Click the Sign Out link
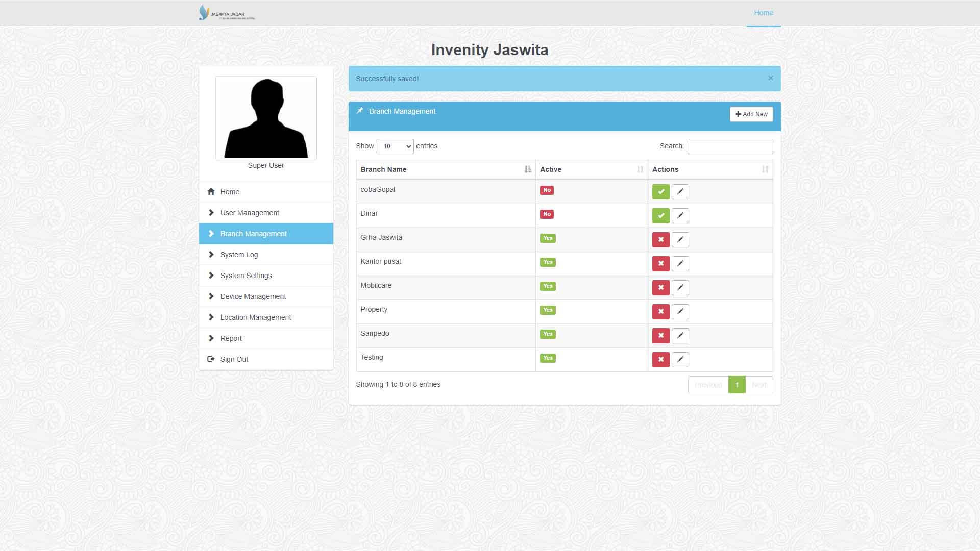Screen dimensions: 980x551 coord(234,359)
